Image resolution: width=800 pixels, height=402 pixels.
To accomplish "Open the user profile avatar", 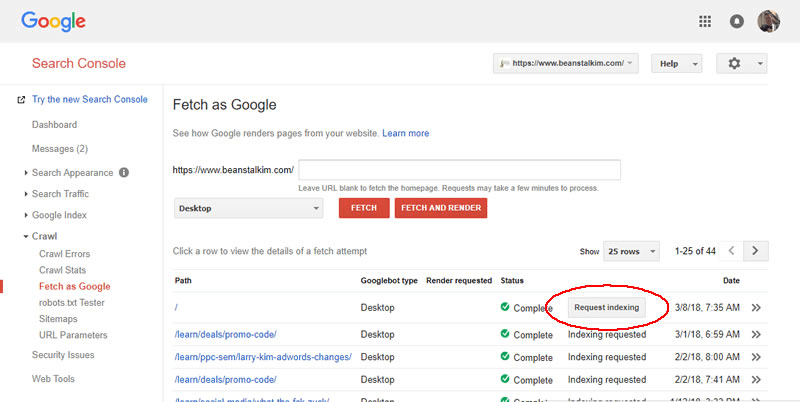I will pos(769,21).
